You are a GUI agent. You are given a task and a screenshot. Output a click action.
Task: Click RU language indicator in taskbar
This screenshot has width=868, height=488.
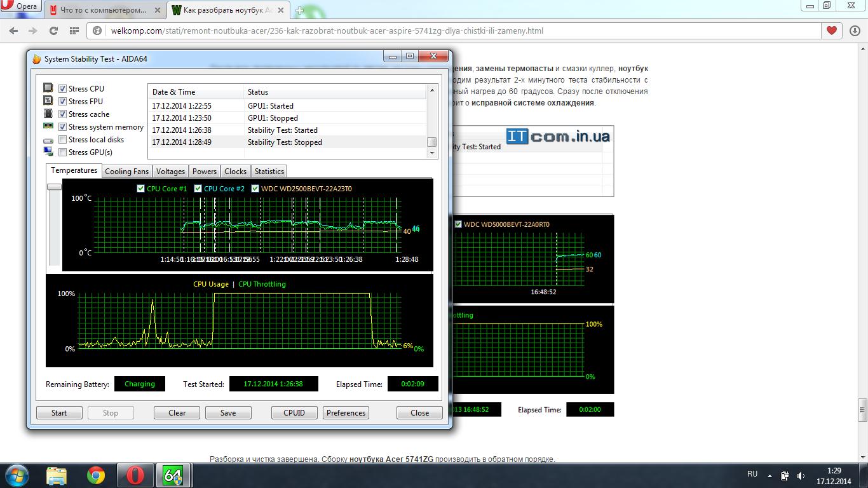752,474
